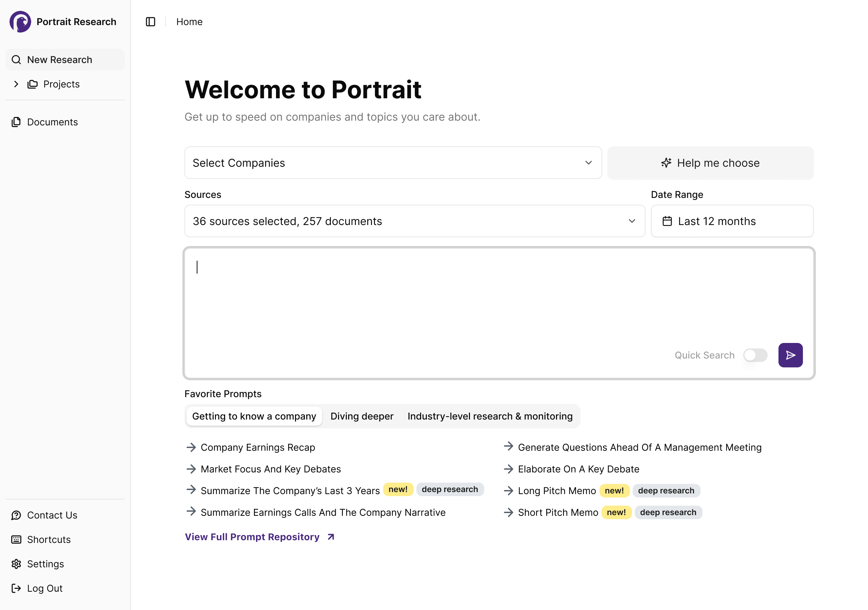Click the external link arrow beside View Full Prompt Repository
This screenshot has height=610, width=868.
coord(331,537)
